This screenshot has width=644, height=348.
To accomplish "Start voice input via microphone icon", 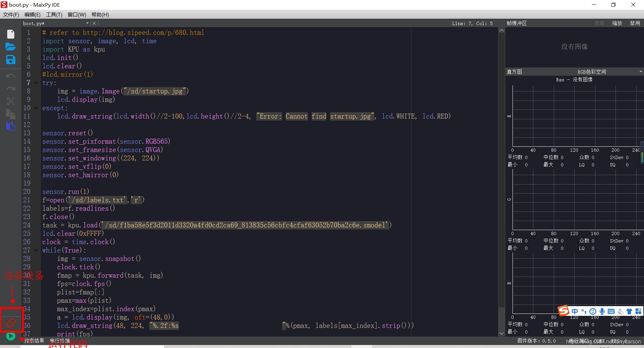I will tap(602, 311).
